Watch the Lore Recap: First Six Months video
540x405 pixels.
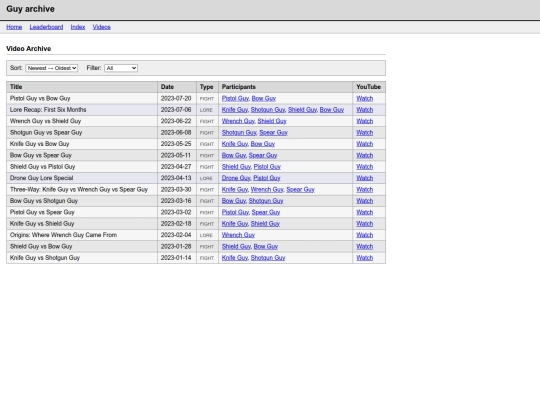coord(365,110)
